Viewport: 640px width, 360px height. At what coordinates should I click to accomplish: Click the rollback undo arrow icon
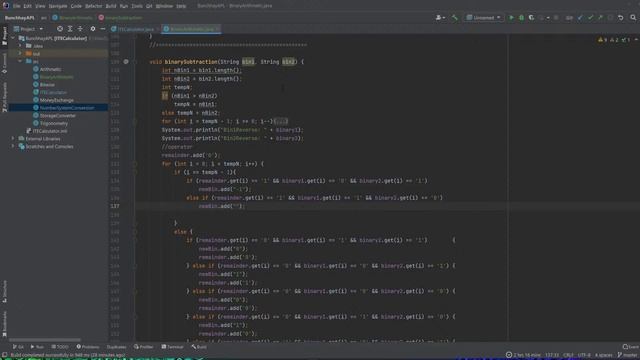coord(620,18)
